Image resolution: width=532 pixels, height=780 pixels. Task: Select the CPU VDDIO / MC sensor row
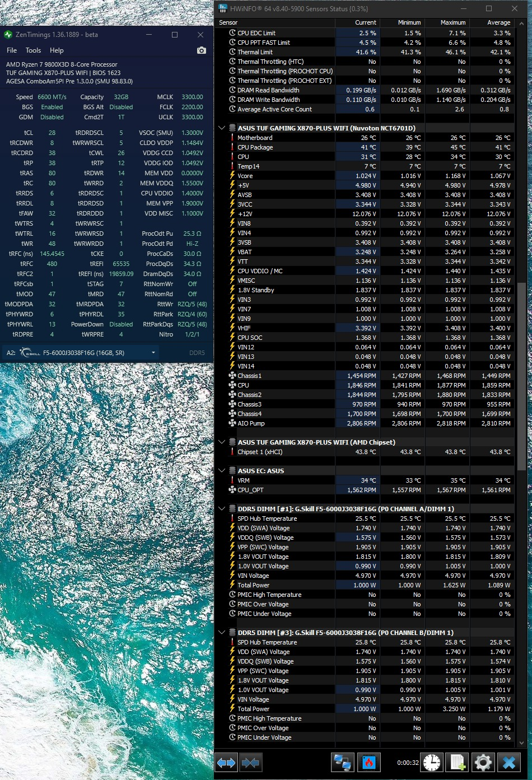pyautogui.click(x=365, y=271)
